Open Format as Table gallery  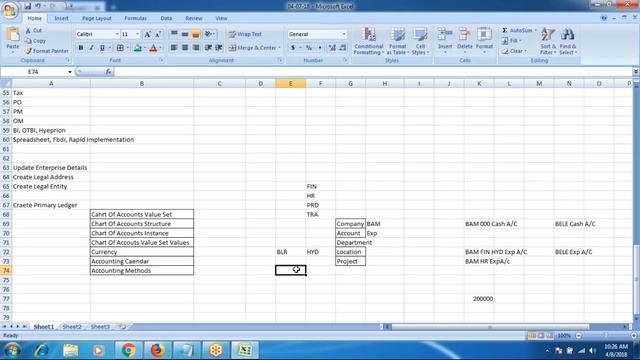398,41
